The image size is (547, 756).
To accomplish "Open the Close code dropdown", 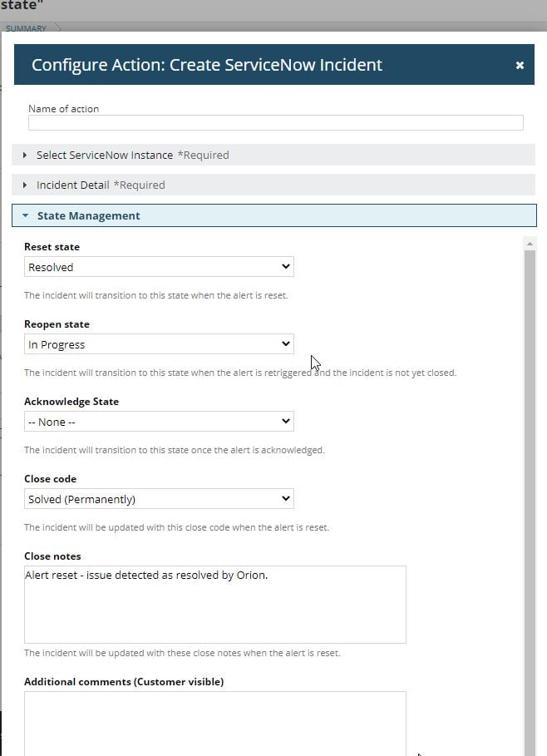I will coord(159,499).
